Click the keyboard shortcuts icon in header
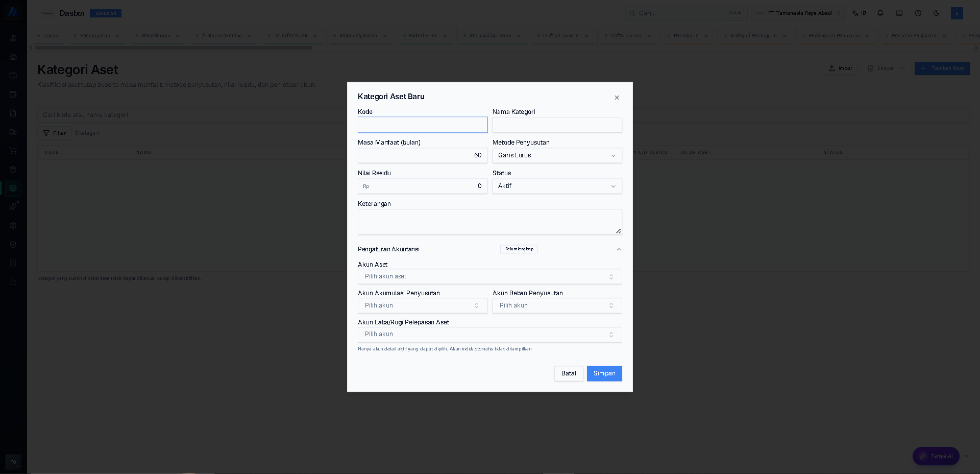Viewport: 980px width, 474px height. 899,13
